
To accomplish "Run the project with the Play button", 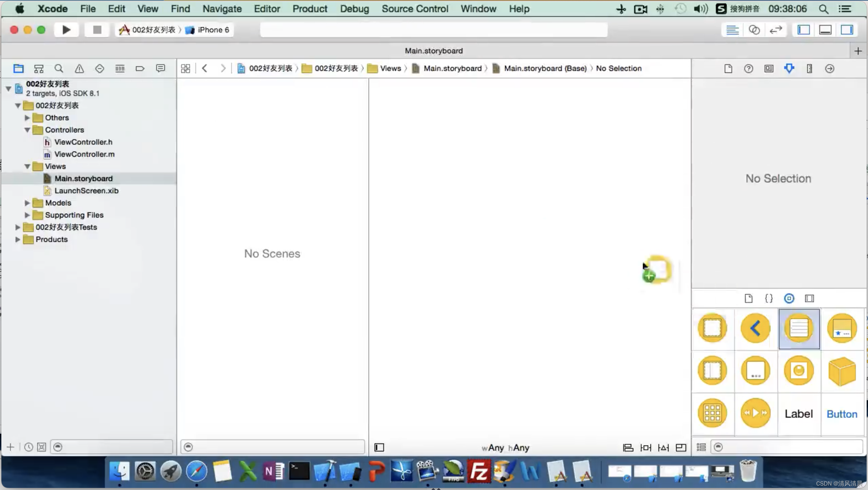I will pos(66,30).
